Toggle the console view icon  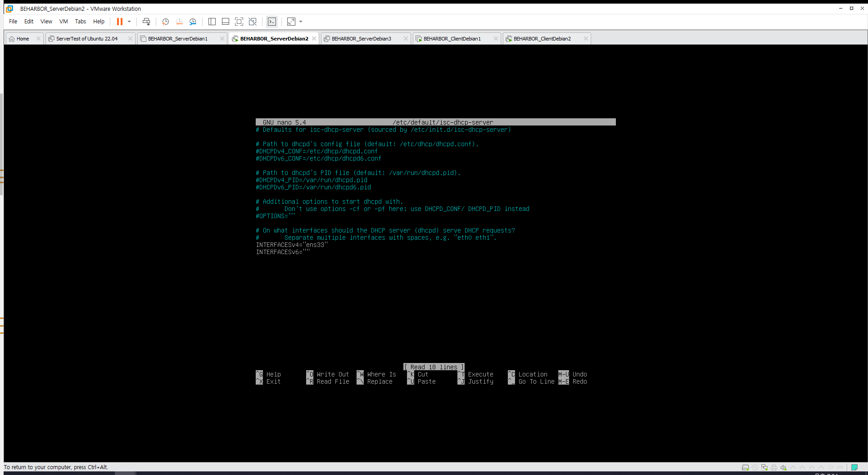click(272, 22)
